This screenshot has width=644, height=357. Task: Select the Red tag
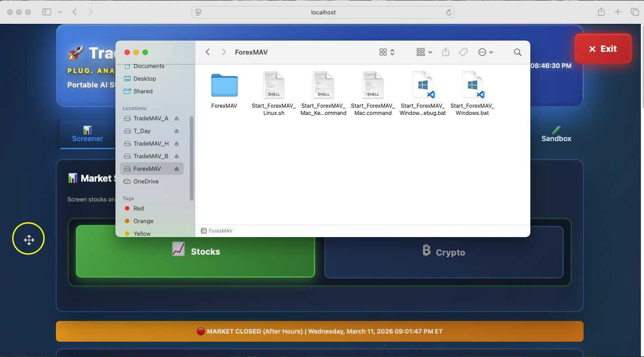pyautogui.click(x=138, y=209)
